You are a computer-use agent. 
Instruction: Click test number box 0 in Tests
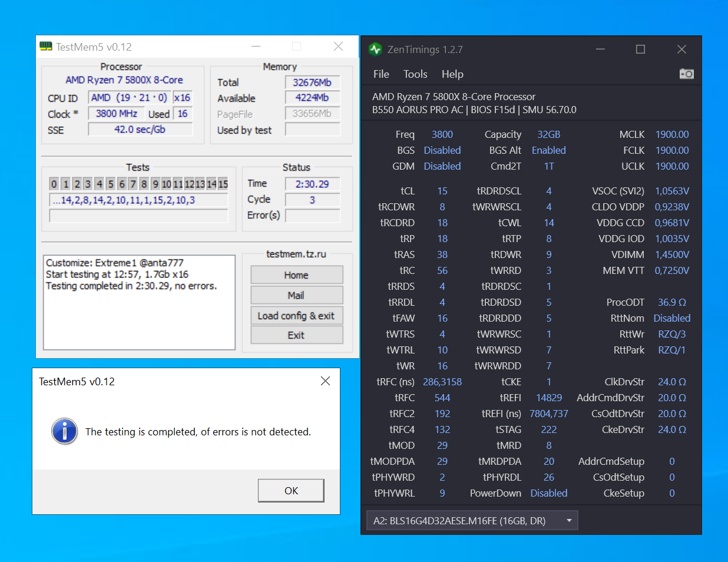(x=54, y=184)
